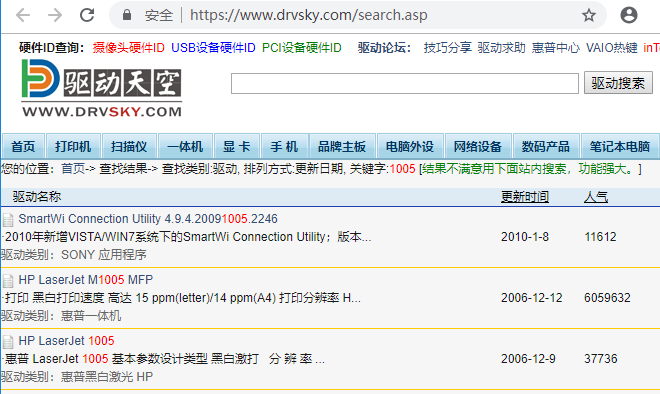Image resolution: width=660 pixels, height=394 pixels.
Task: Click the popularity value 37736
Action: (601, 359)
